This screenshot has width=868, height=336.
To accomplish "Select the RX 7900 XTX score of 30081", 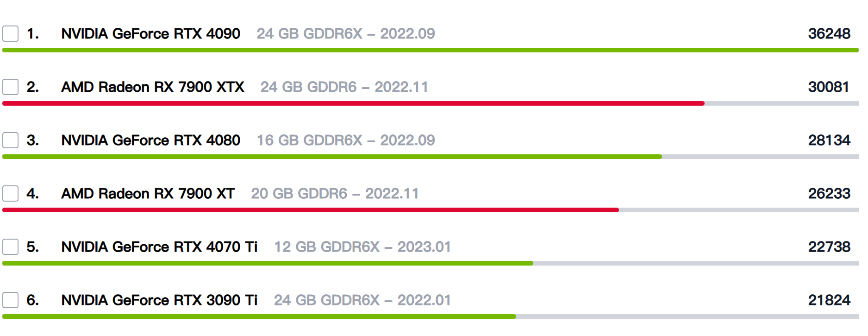I will click(x=829, y=87).
